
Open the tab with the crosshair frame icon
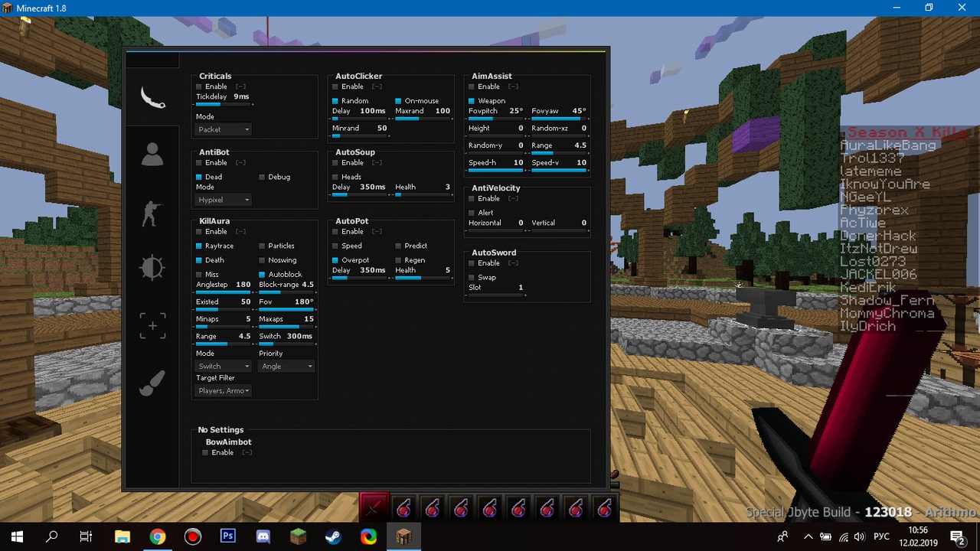(152, 325)
